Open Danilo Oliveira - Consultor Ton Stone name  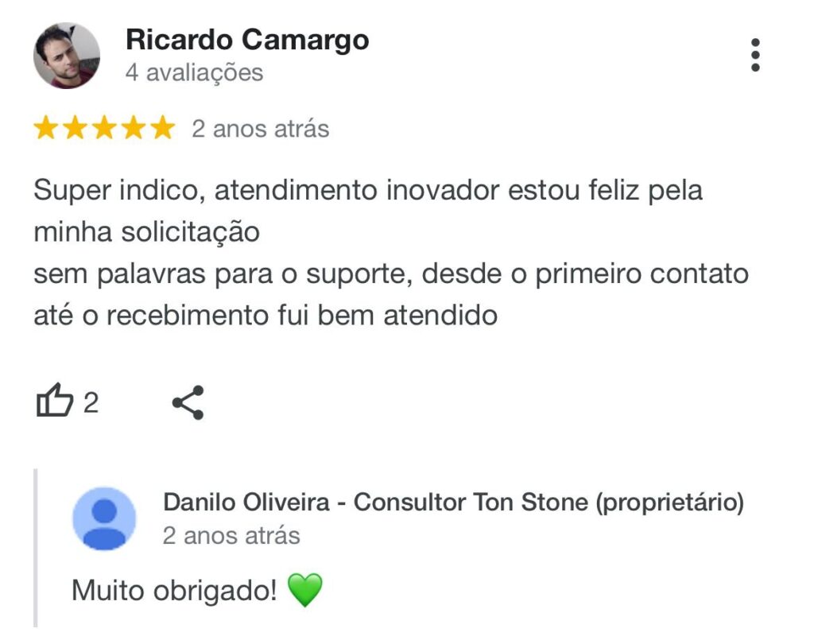[375, 502]
